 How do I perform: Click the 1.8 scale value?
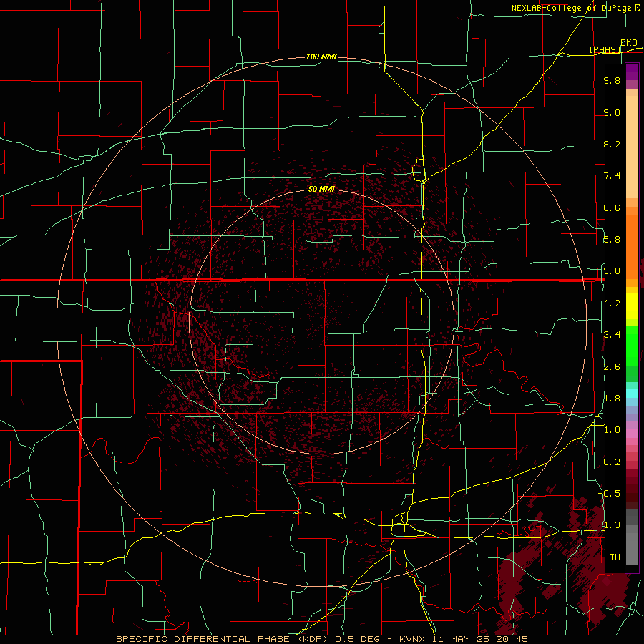pos(612,399)
